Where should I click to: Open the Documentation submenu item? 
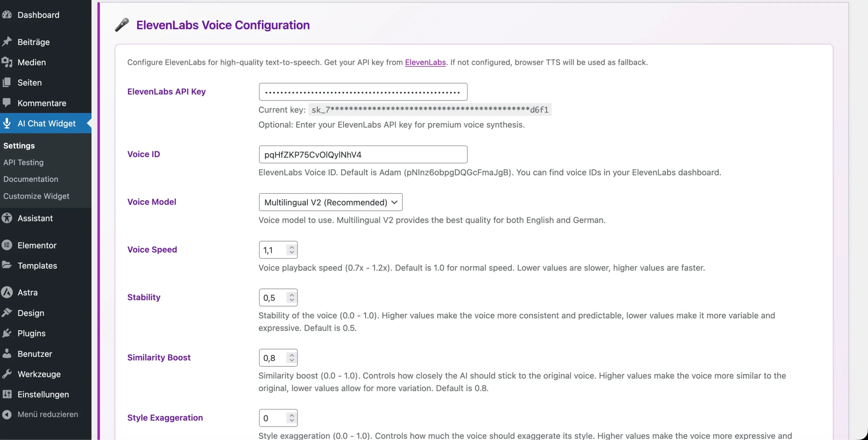(31, 179)
